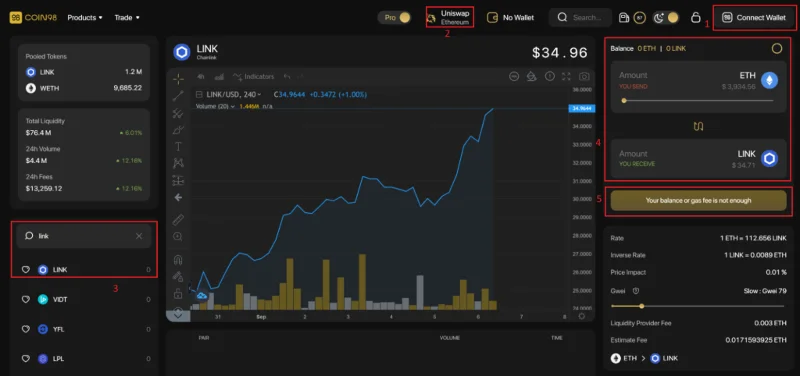The width and height of the screenshot is (800, 376).
Task: Open the chart style bars icon
Action: [x=219, y=77]
